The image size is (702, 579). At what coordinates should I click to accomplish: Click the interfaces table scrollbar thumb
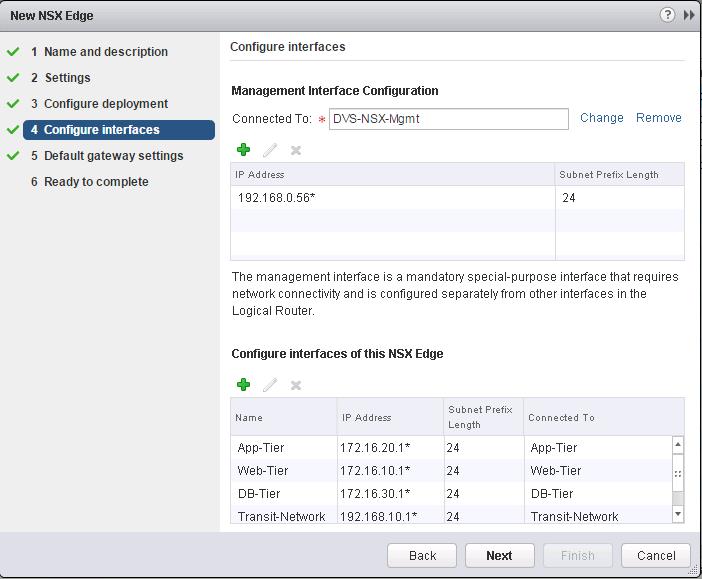(x=678, y=473)
